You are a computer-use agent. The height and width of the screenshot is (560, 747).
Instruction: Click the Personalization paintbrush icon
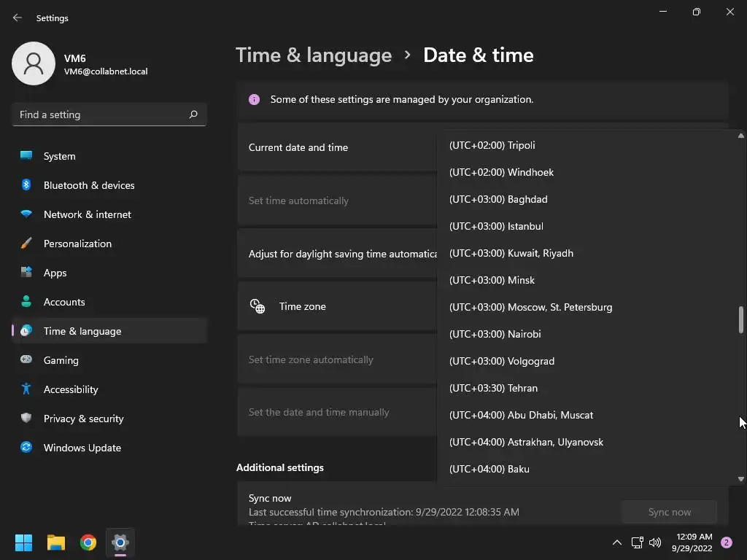click(26, 244)
